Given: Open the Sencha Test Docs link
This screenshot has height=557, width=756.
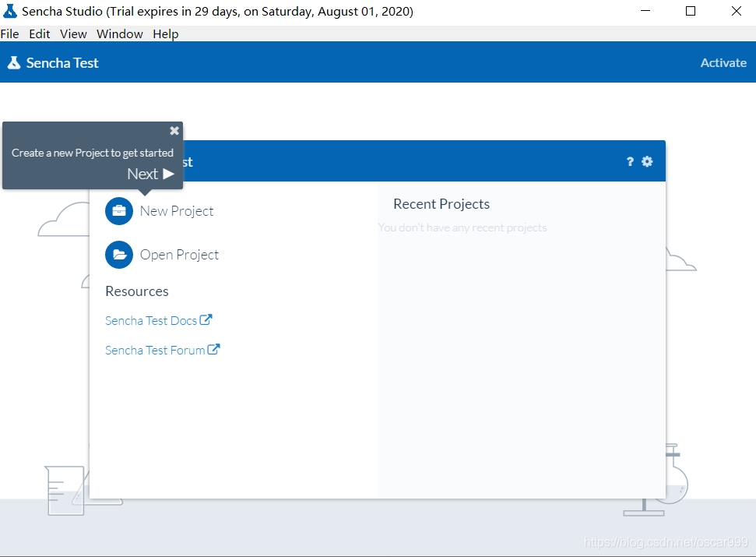Looking at the screenshot, I should click(x=151, y=321).
